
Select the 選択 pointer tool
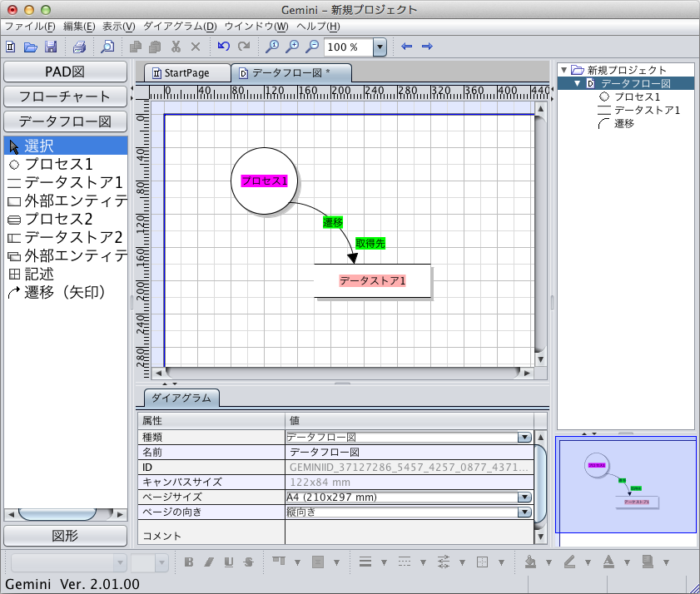(66, 146)
